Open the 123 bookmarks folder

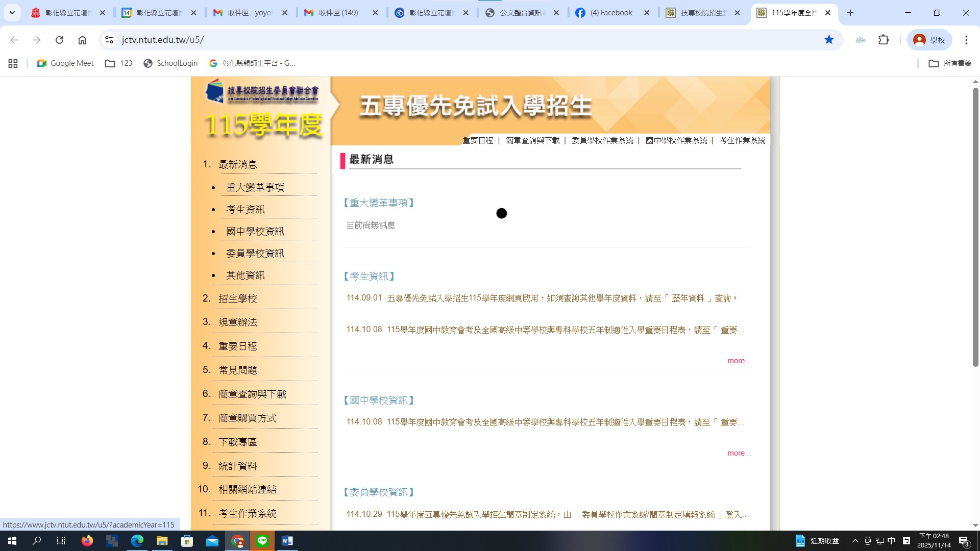pyautogui.click(x=118, y=63)
